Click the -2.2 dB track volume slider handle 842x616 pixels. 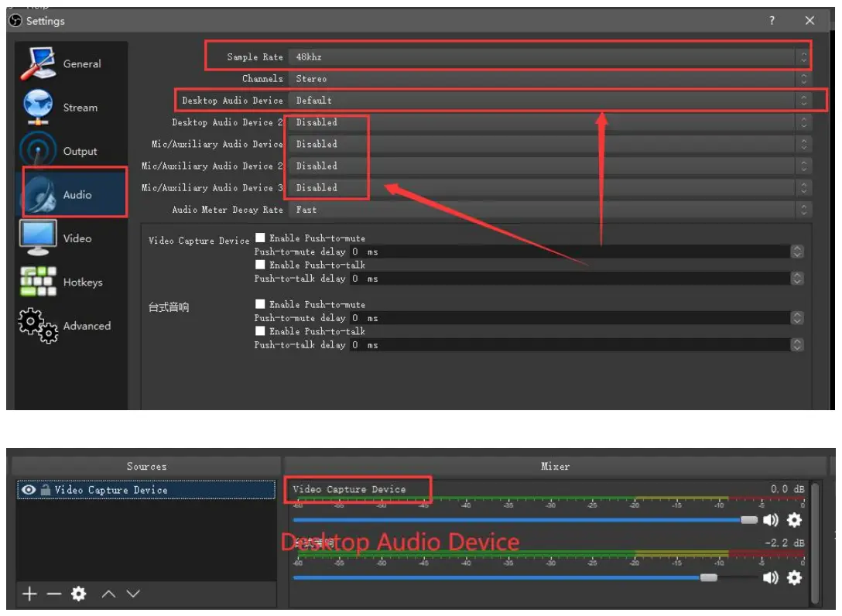tap(708, 577)
